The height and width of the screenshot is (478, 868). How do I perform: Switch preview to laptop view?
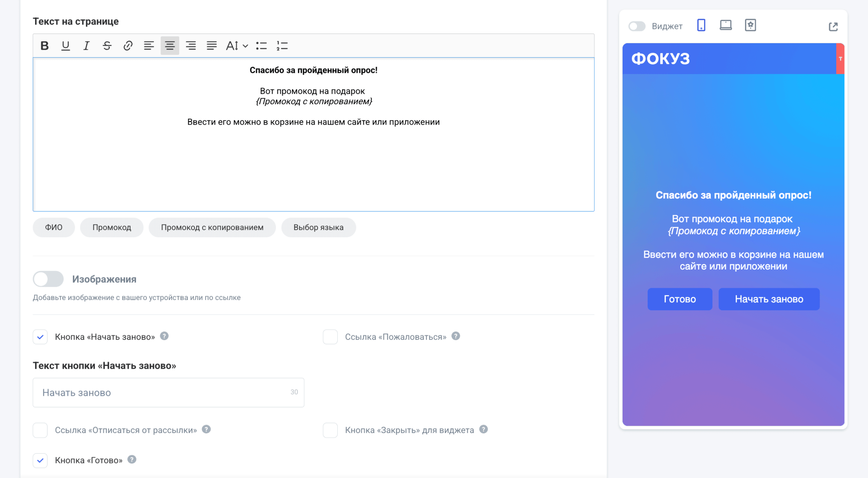(726, 25)
